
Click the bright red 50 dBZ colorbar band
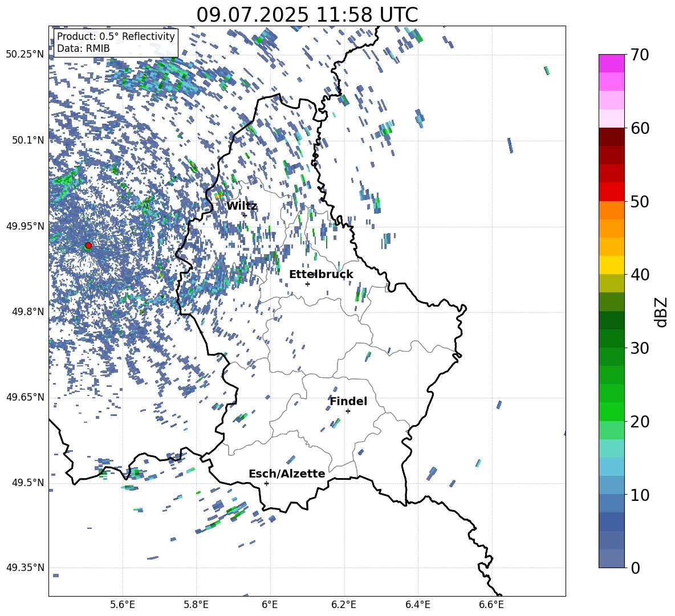pyautogui.click(x=612, y=192)
